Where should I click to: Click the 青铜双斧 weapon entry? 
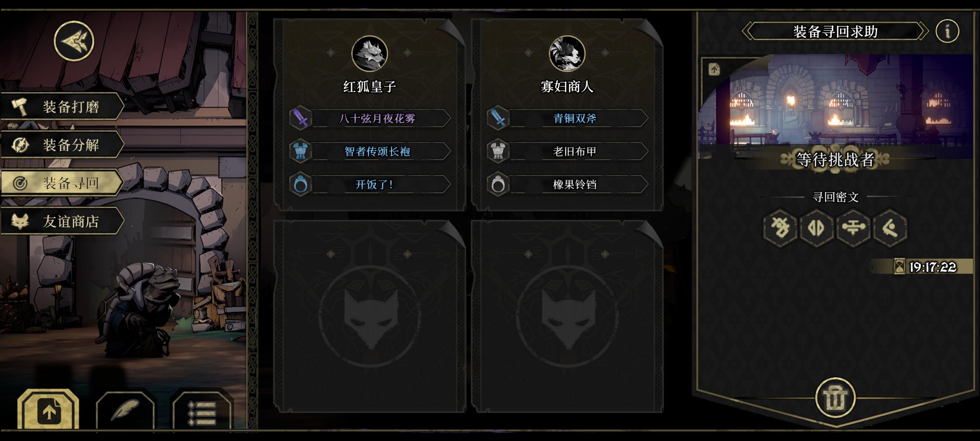click(x=567, y=118)
